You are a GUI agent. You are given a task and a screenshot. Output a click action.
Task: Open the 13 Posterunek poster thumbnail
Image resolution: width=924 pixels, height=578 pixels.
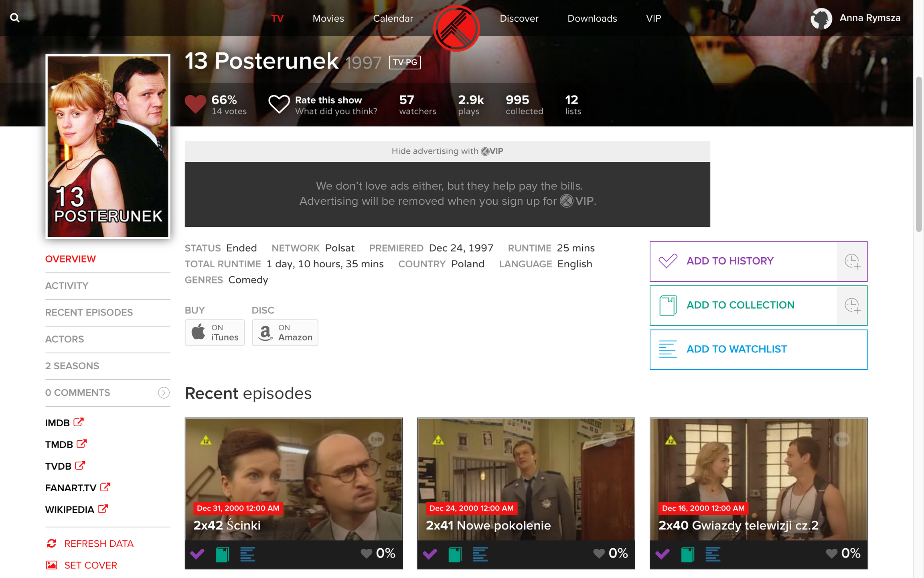108,147
